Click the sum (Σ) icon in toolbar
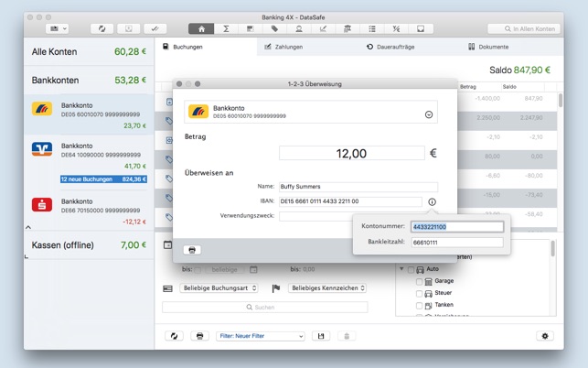The image size is (588, 368). tap(225, 29)
